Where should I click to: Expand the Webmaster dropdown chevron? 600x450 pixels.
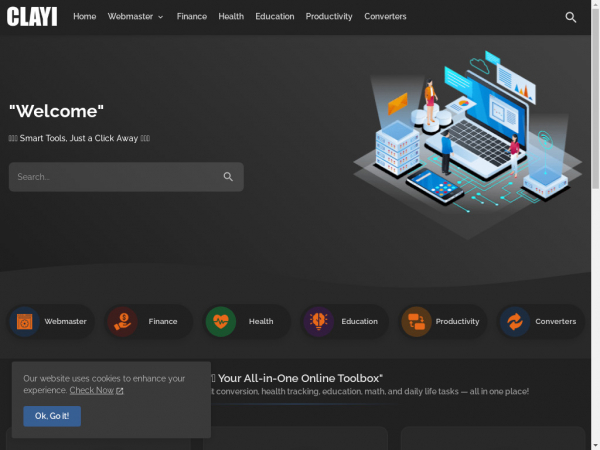[x=160, y=17]
